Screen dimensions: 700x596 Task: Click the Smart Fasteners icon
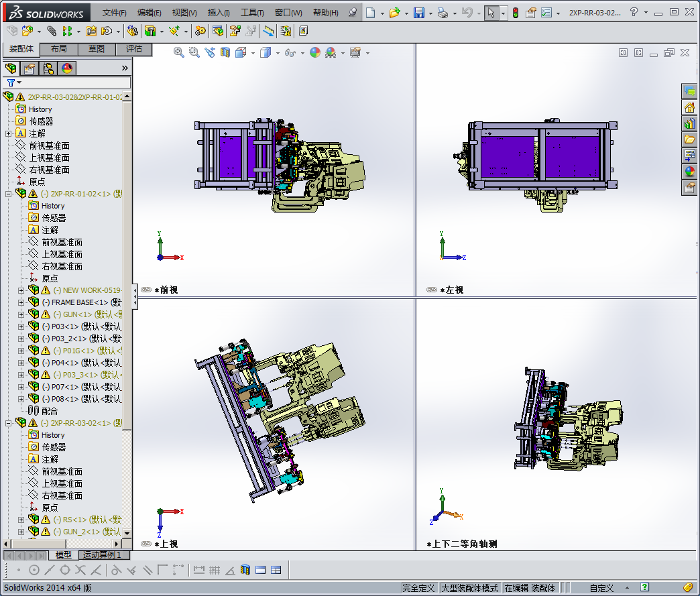91,31
